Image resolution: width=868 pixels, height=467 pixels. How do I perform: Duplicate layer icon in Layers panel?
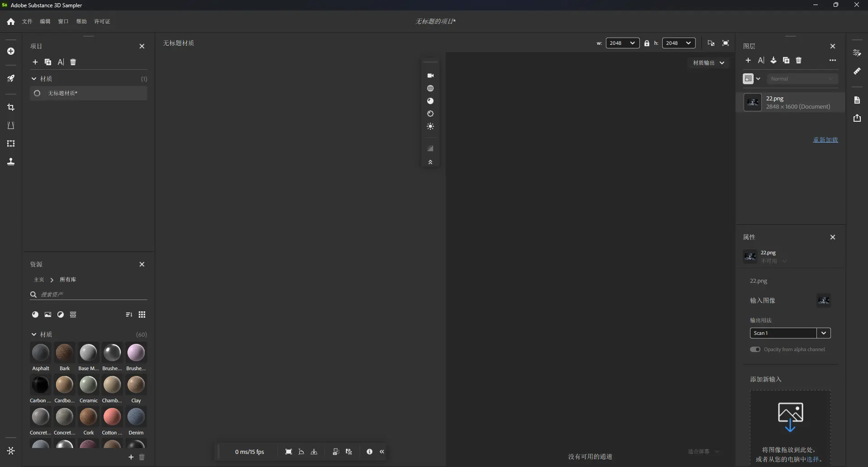pos(786,60)
